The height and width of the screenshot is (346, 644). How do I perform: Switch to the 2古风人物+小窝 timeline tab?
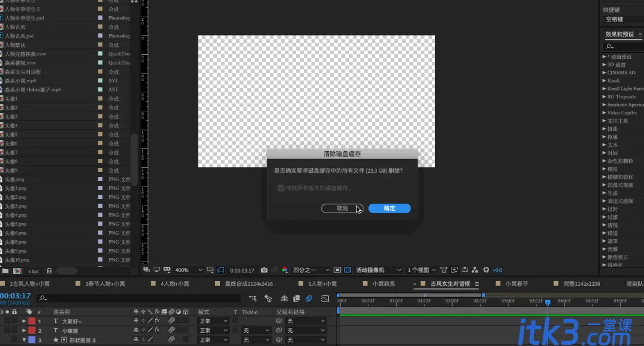(x=30, y=283)
